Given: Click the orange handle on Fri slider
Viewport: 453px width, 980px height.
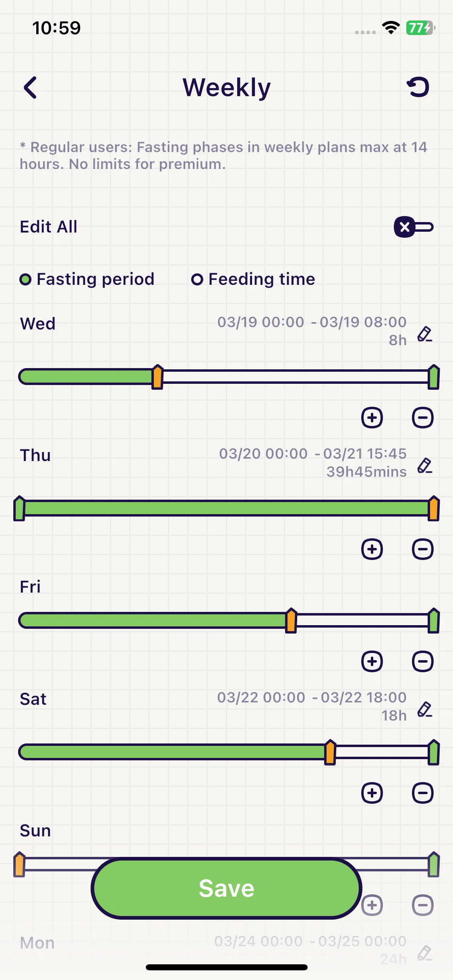Looking at the screenshot, I should (291, 621).
